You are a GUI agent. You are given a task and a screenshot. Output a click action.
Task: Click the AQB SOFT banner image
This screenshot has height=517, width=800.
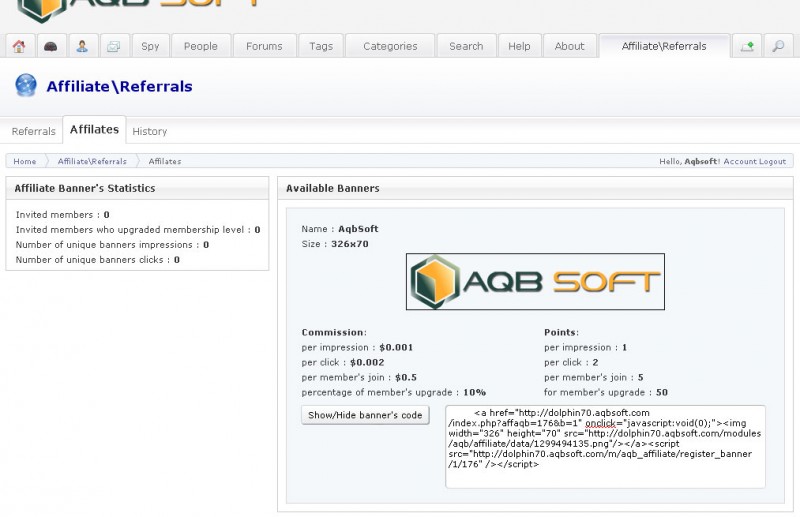coord(535,281)
